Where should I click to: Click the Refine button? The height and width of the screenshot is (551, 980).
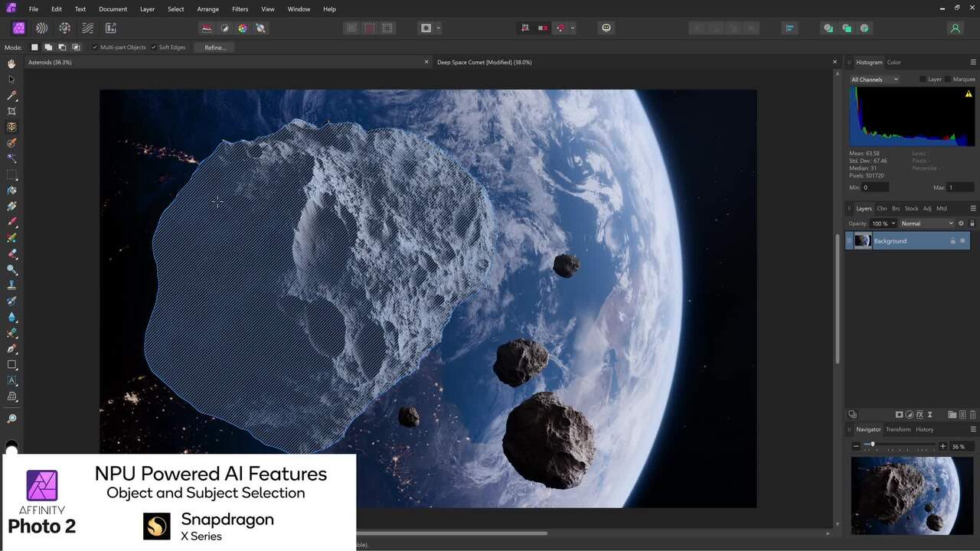coord(214,47)
